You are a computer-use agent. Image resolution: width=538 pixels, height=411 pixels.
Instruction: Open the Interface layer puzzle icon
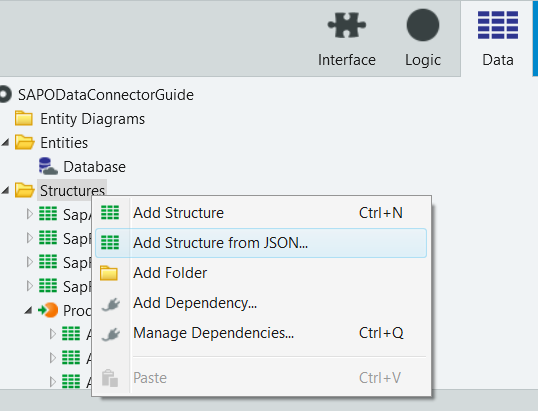347,25
